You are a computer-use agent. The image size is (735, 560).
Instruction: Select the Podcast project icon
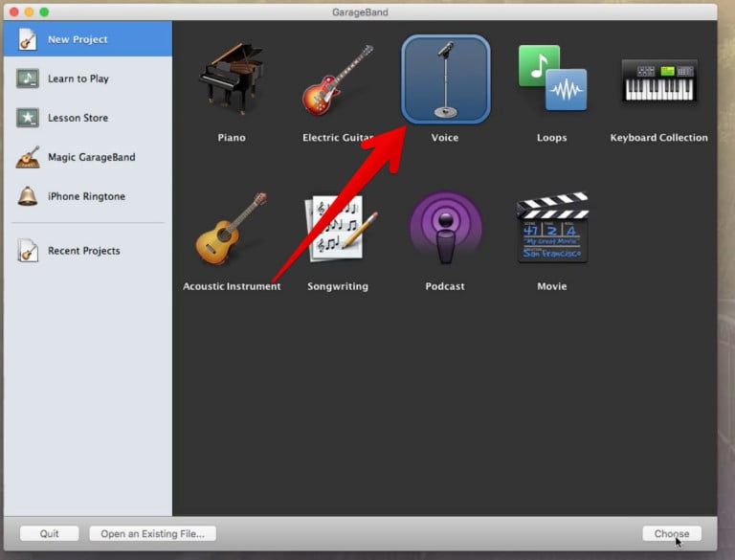point(445,228)
